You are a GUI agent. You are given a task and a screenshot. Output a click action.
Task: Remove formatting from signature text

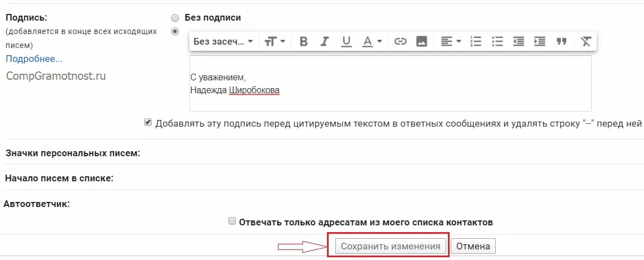tap(586, 41)
